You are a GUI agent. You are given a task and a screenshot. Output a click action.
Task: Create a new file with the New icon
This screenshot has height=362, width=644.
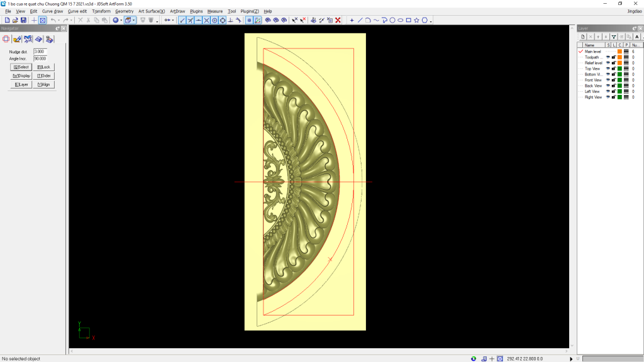coord(7,20)
